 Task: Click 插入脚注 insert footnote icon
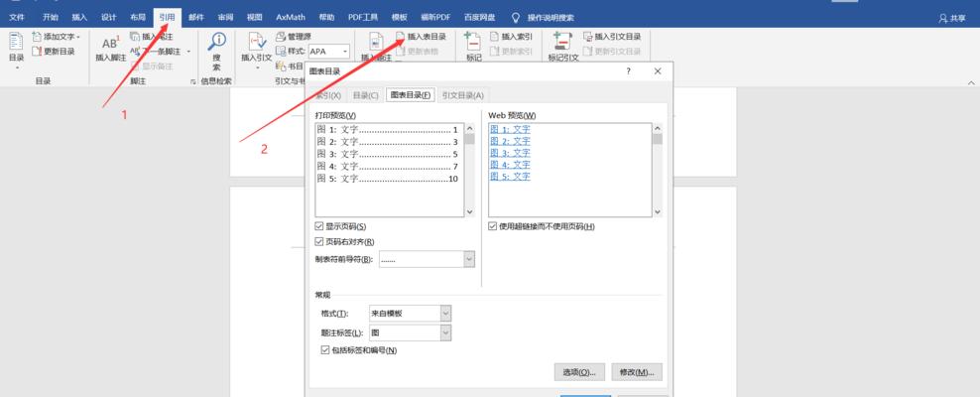tap(111, 43)
